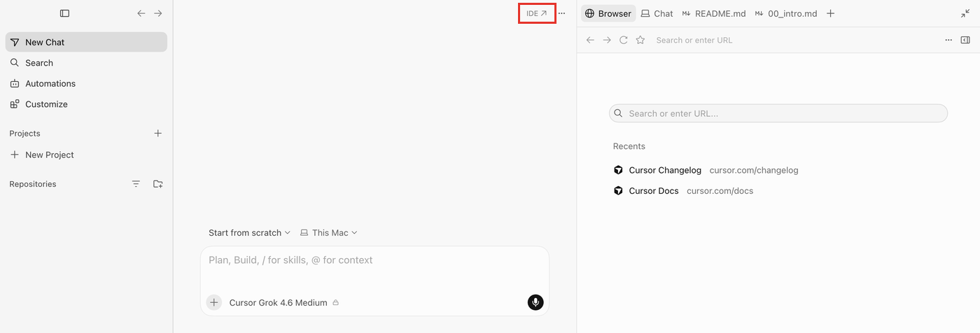Switch to the Browser tab
Viewport: 980px width, 333px height.
608,13
